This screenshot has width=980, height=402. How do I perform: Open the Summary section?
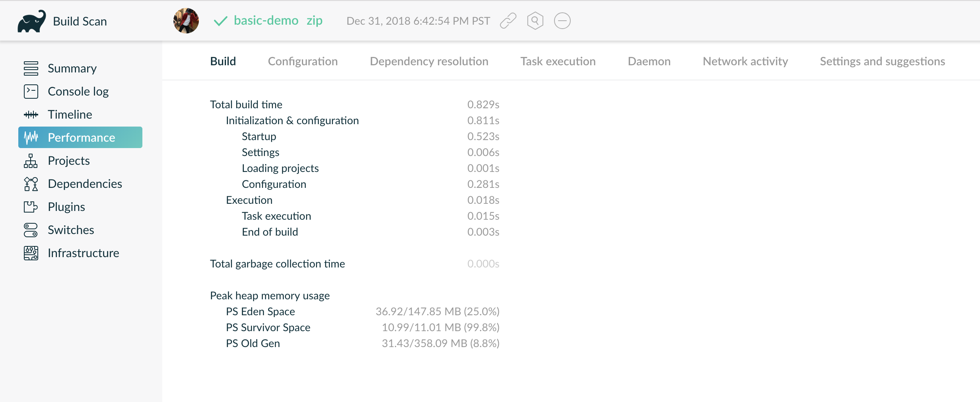(x=72, y=68)
